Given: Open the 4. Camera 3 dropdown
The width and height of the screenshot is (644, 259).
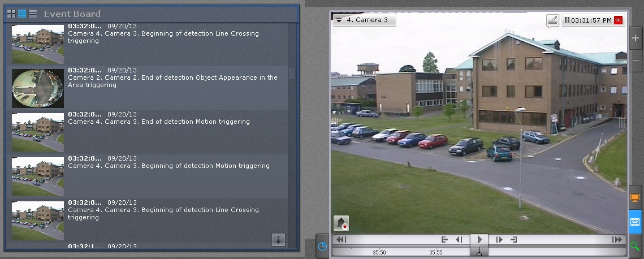Looking at the screenshot, I should pos(364,20).
